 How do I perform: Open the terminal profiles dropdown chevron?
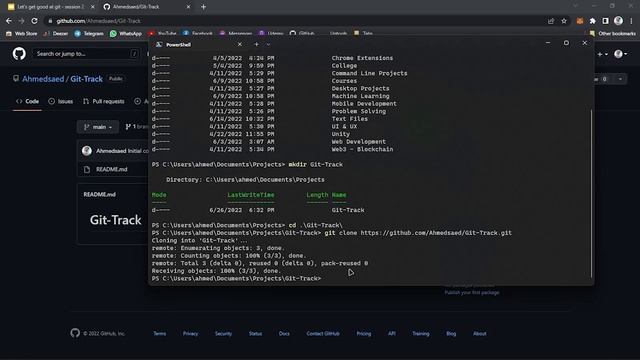[268, 44]
